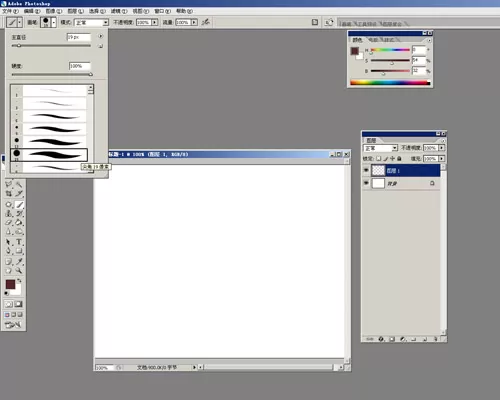Open the Image (图像) menu

[54, 11]
